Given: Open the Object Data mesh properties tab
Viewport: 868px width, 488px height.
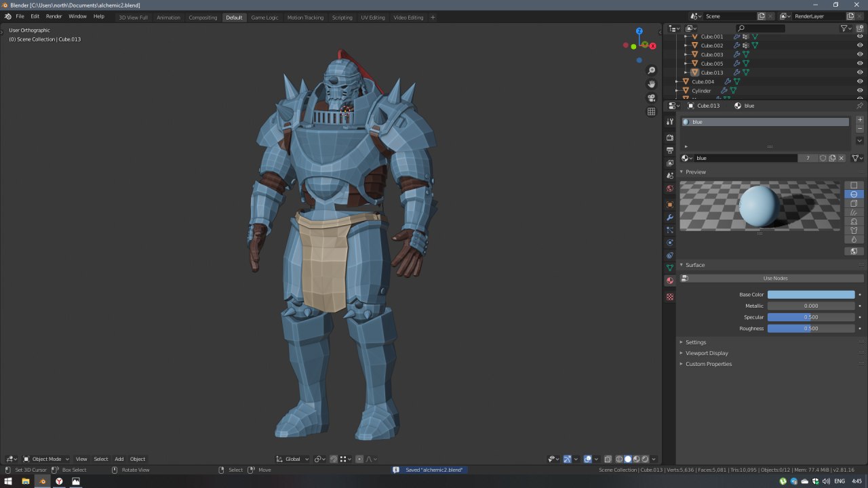Looking at the screenshot, I should (670, 268).
